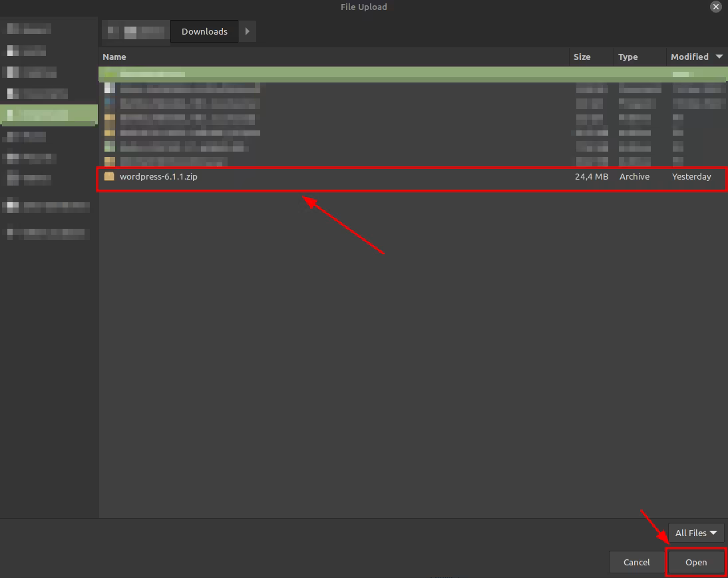Click the 24,4 MB size cell
728x578 pixels.
[591, 177]
